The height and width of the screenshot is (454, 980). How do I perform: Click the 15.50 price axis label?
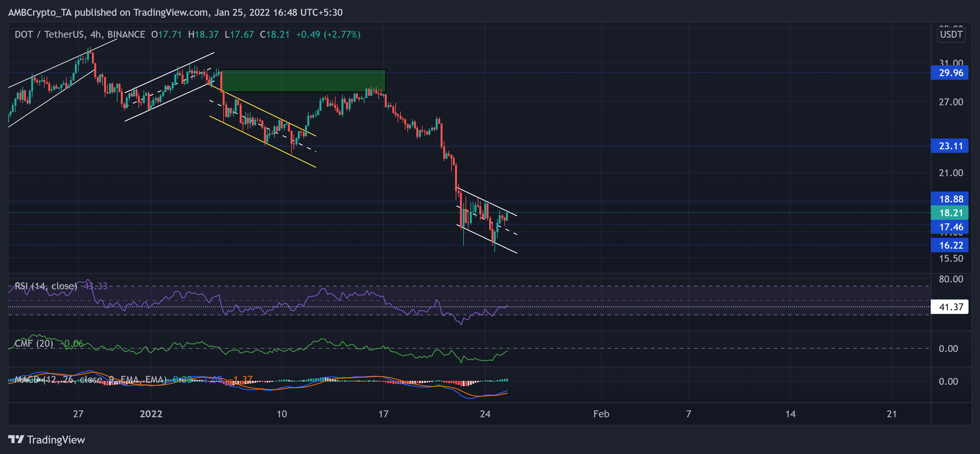951,258
